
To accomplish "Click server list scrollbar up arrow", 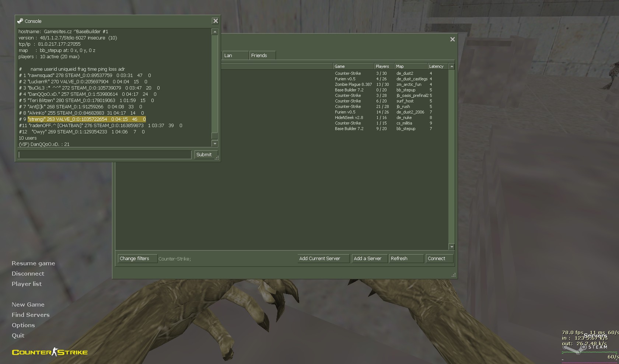I will pos(452,66).
